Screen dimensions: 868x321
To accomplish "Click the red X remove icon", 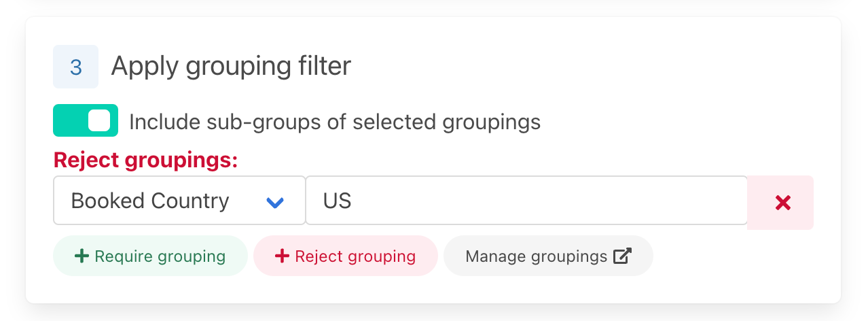I will [782, 202].
